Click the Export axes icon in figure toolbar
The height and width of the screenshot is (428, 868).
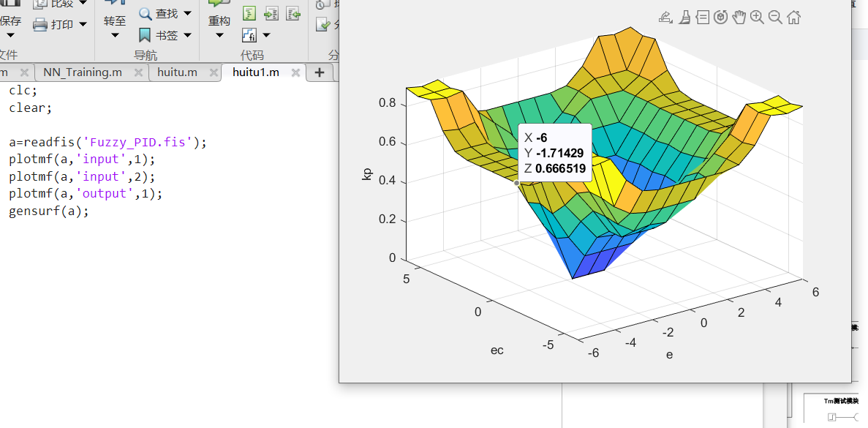pyautogui.click(x=665, y=18)
